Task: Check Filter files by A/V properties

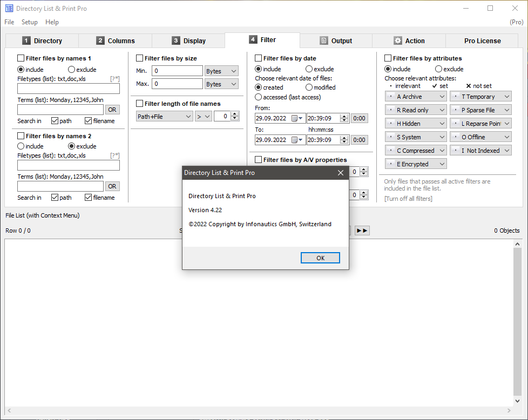Action: [x=258, y=160]
